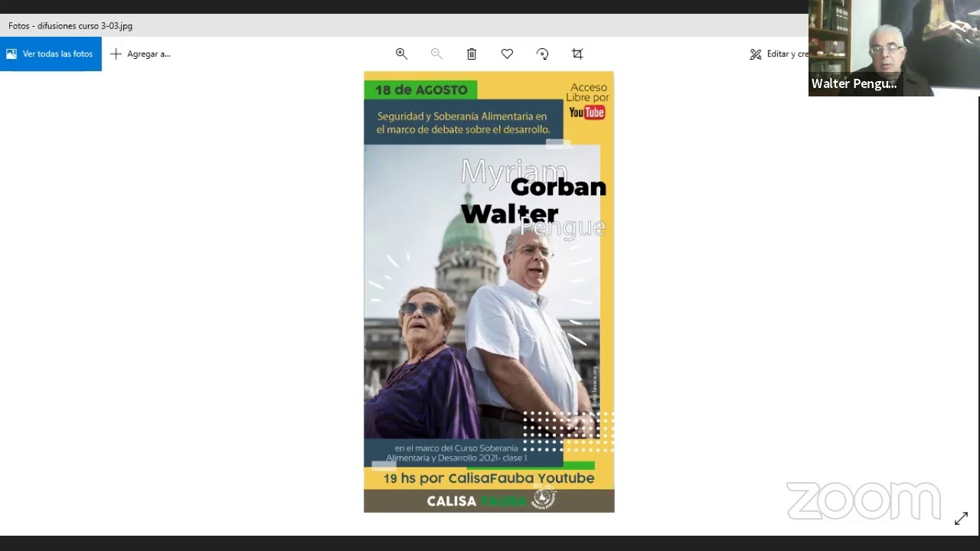The width and height of the screenshot is (980, 551).
Task: Click the YouTube logo on the flyer
Action: point(587,112)
